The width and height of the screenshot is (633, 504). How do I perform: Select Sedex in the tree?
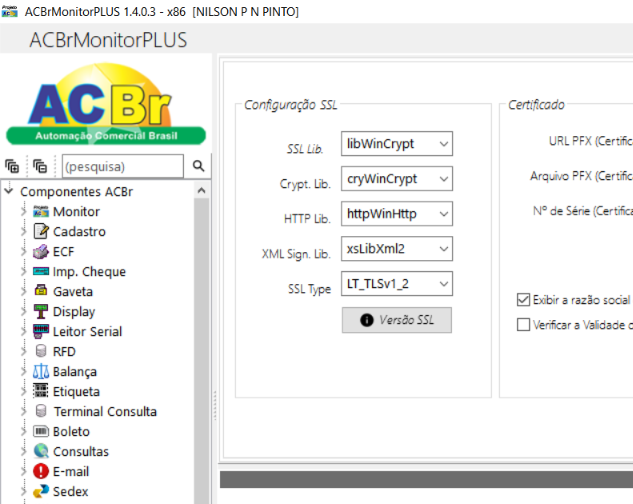pos(70,491)
